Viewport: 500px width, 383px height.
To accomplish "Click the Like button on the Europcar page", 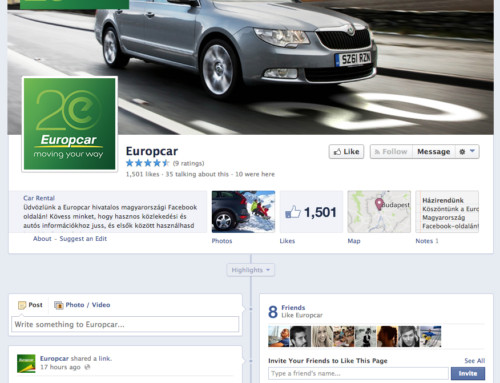I will tap(346, 152).
